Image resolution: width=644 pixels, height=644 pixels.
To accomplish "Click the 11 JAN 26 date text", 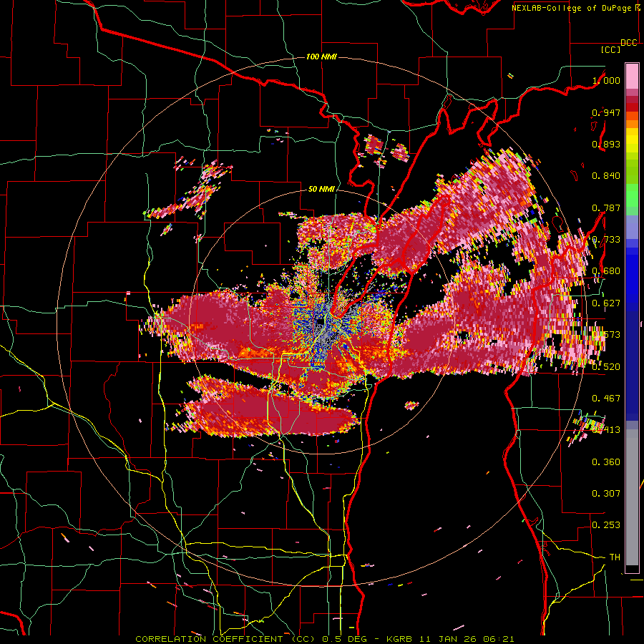I will pos(448,639).
